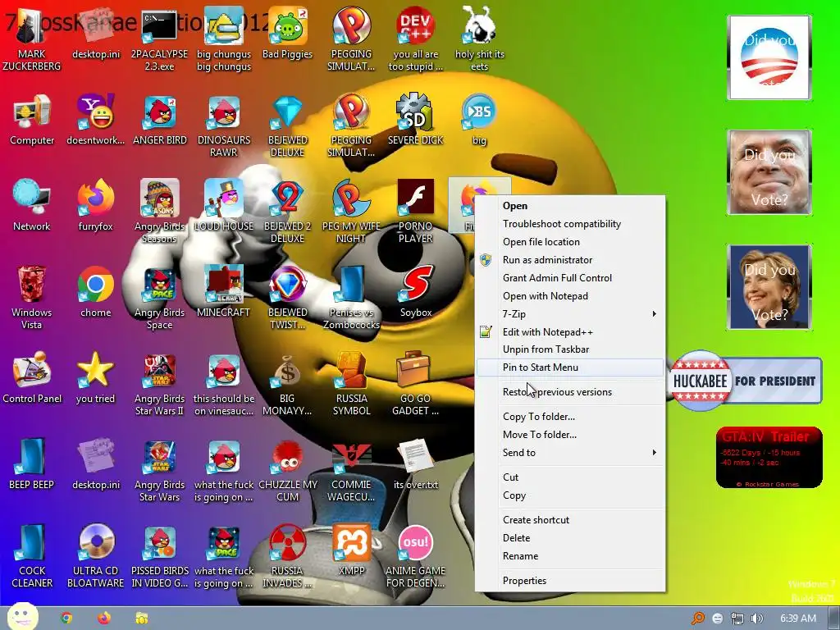Click the COCK CLEANER shortcut
Screen dimensions: 840x630
pos(32,557)
